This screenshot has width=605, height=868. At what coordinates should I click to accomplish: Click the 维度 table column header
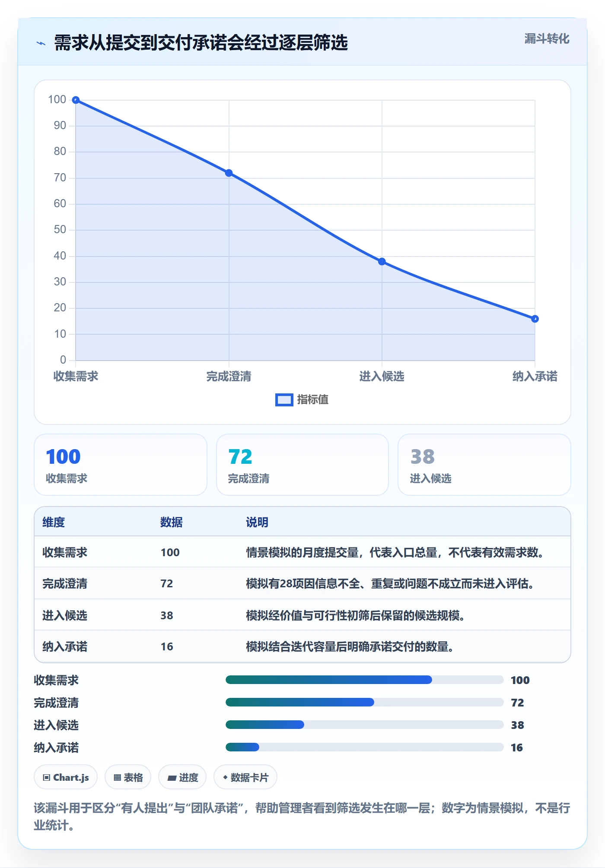coord(54,522)
